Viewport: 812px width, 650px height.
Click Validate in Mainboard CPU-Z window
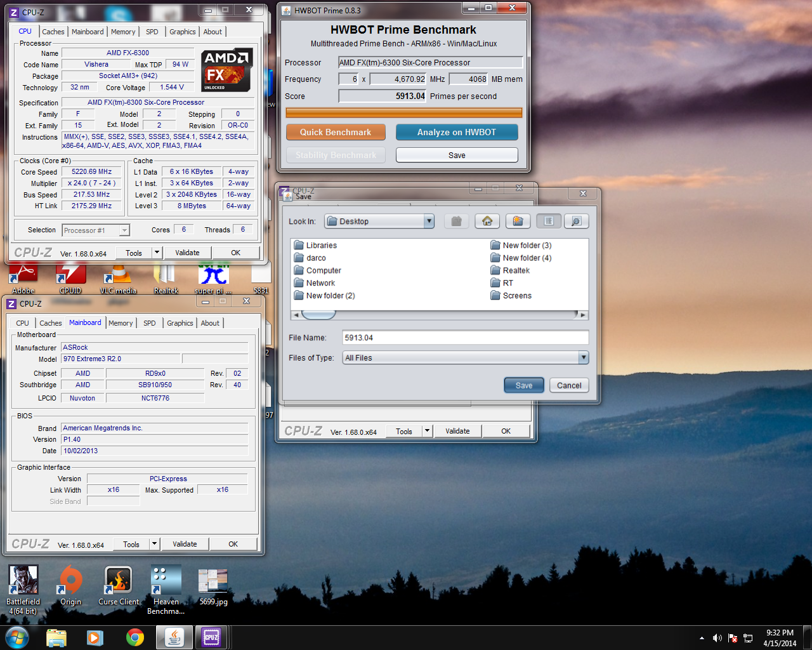185,544
